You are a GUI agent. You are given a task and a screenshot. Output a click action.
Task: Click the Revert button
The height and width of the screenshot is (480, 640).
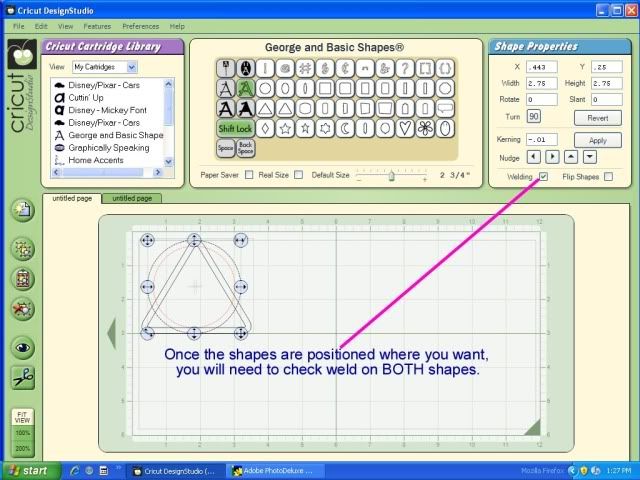pos(598,118)
